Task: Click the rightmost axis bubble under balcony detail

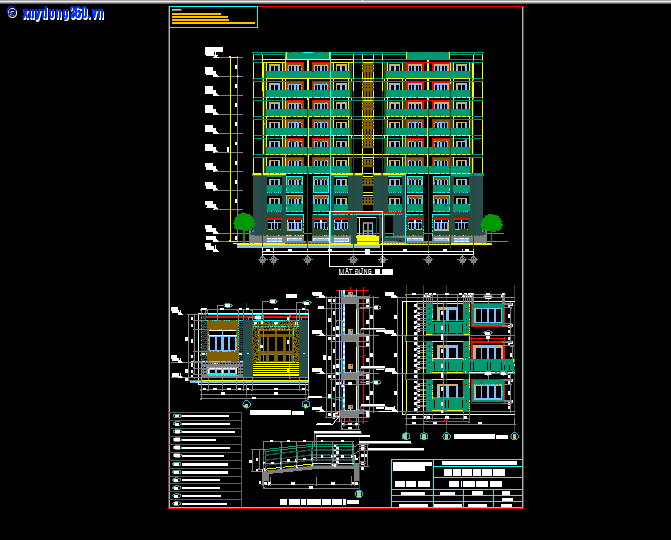Action: pyautogui.click(x=514, y=436)
